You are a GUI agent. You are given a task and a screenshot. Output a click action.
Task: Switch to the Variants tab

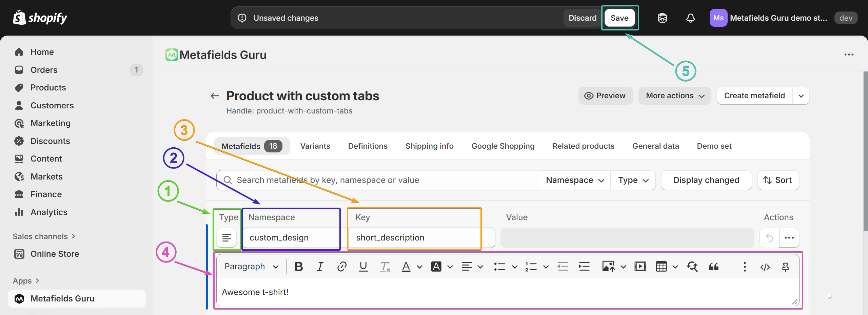[315, 146]
